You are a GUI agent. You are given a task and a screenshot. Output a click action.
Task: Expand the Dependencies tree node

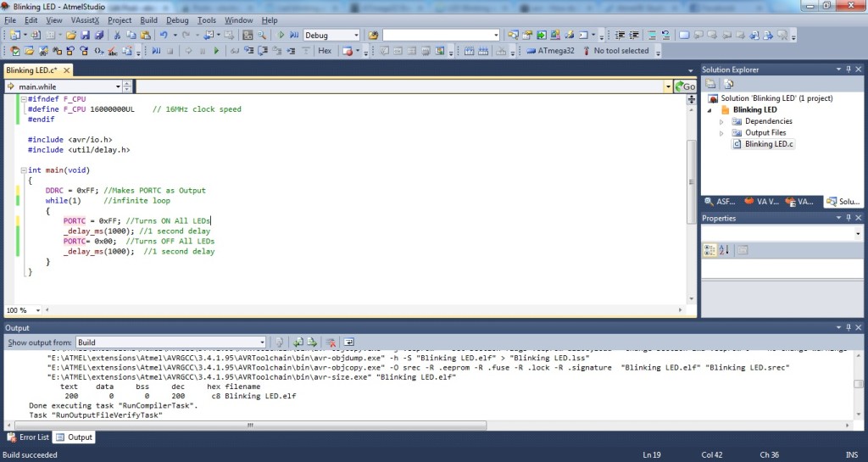tap(721, 121)
